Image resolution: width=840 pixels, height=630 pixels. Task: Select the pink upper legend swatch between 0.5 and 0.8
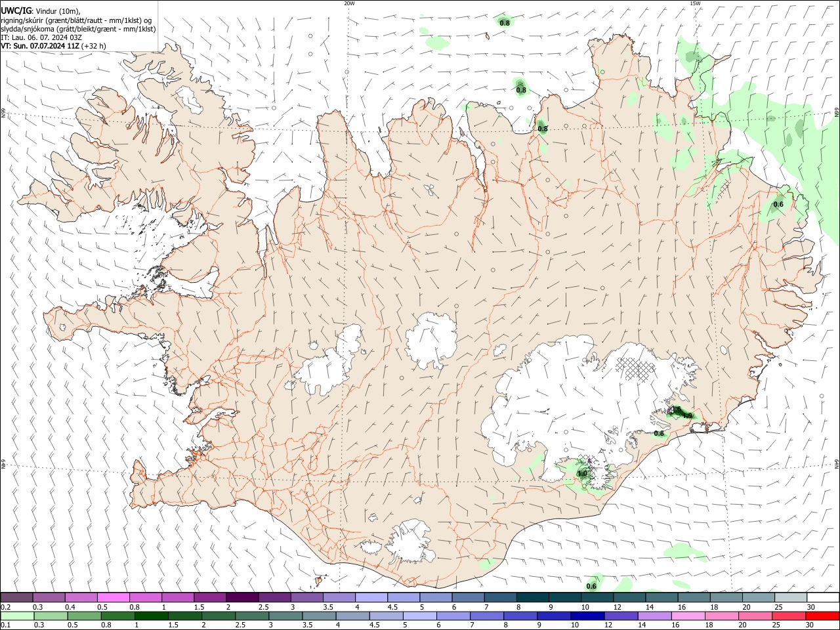click(114, 597)
